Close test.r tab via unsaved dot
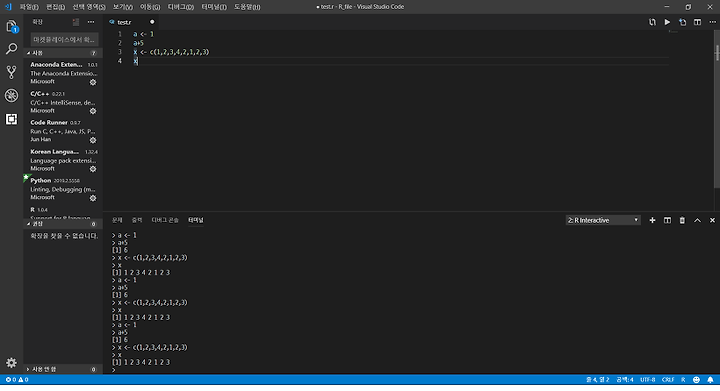Viewport: 720px width, 391px height. 152,22
